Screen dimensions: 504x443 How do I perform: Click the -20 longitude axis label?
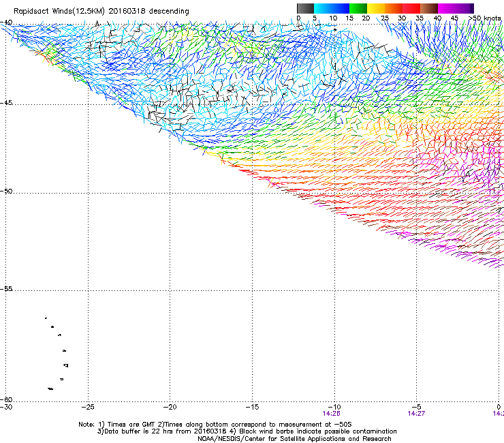tap(170, 407)
